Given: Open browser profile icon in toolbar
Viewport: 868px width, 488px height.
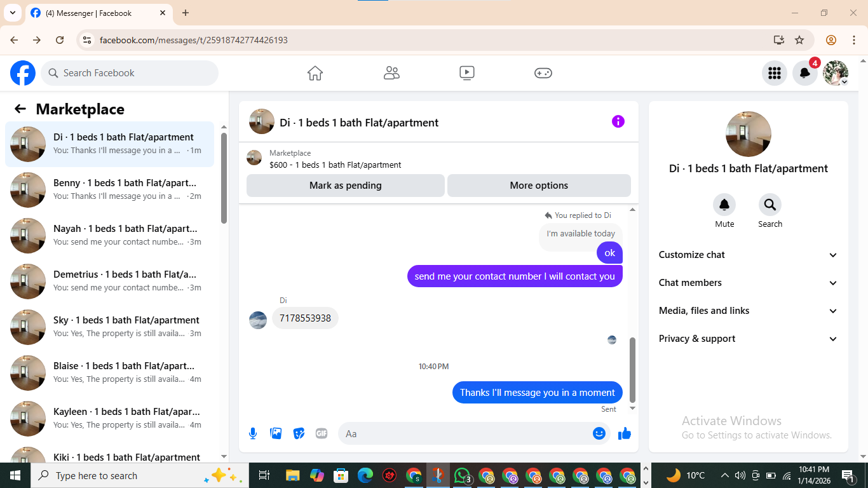Looking at the screenshot, I should click(x=831, y=40).
